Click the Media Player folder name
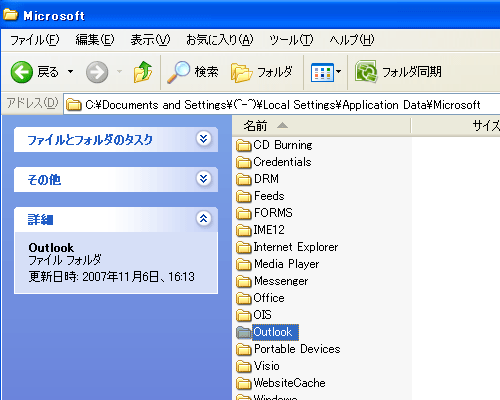Screen dimensions: 500x400 pyautogui.click(x=287, y=264)
